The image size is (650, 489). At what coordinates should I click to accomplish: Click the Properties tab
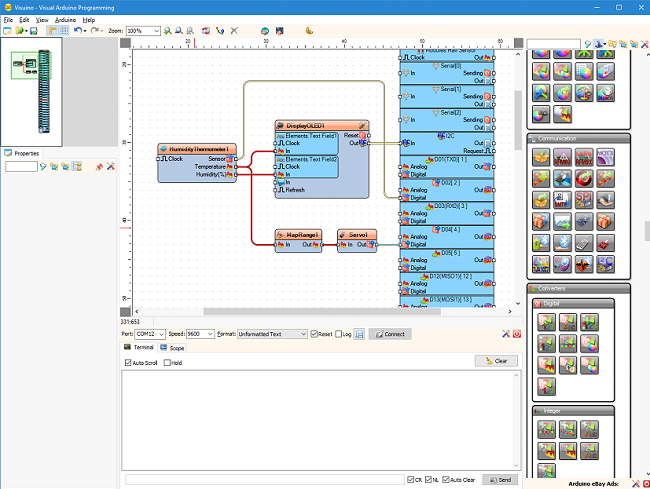coord(22,153)
